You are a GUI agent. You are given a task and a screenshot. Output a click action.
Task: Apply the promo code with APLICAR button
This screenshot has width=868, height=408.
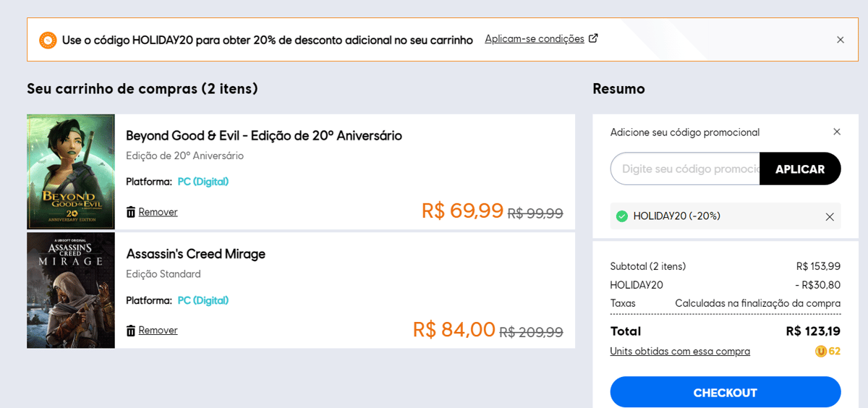point(800,169)
